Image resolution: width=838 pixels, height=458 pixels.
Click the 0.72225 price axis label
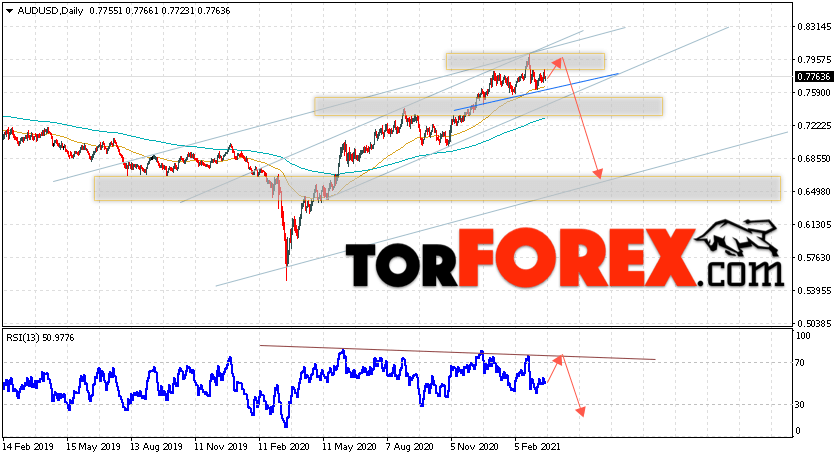[814, 126]
